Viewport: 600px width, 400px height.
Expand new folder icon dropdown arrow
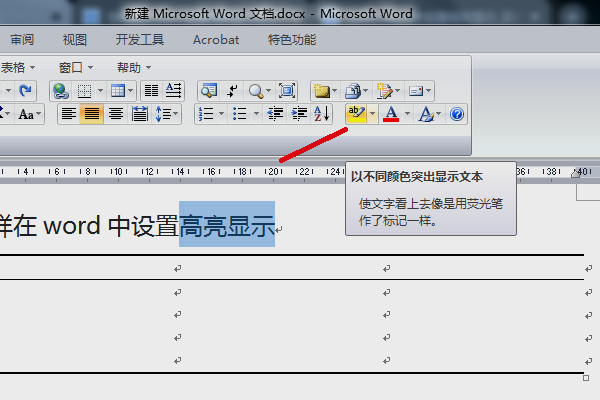coord(334,91)
